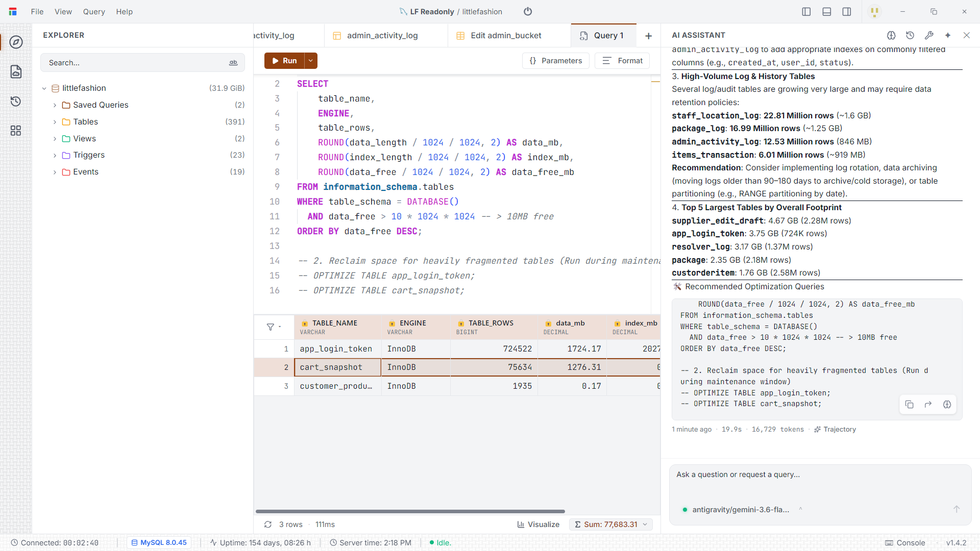Click MySQL 8.0.45 version badge
Screen dimensions: 980x551
[159, 543]
